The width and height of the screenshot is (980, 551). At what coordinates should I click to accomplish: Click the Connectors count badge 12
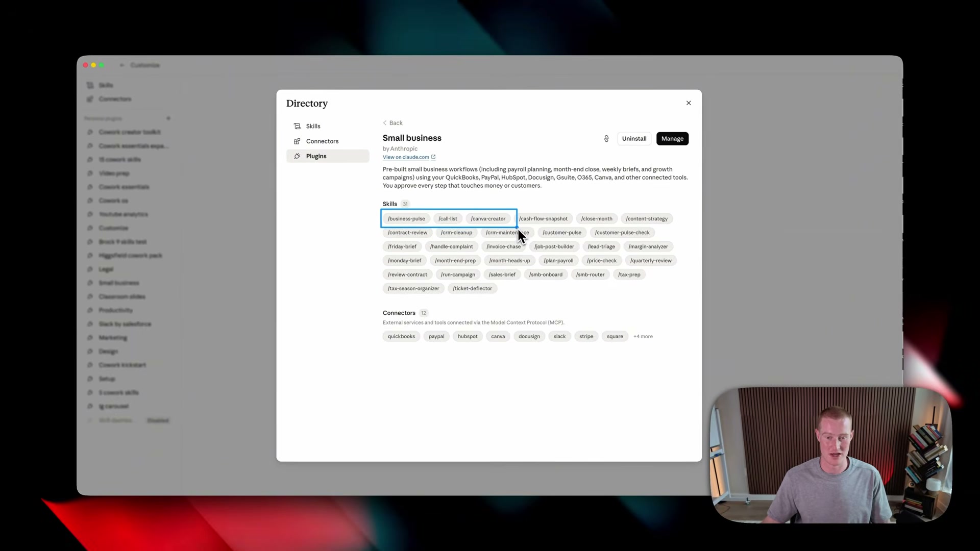point(424,313)
